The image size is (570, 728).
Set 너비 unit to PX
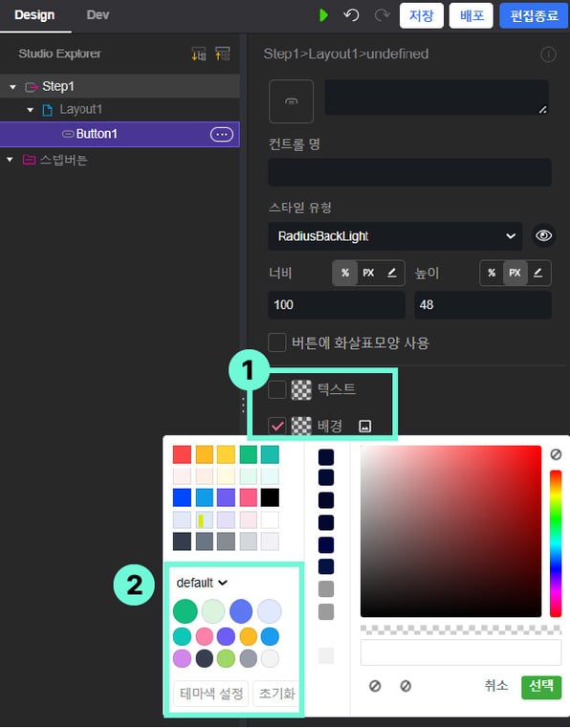pyautogui.click(x=368, y=273)
